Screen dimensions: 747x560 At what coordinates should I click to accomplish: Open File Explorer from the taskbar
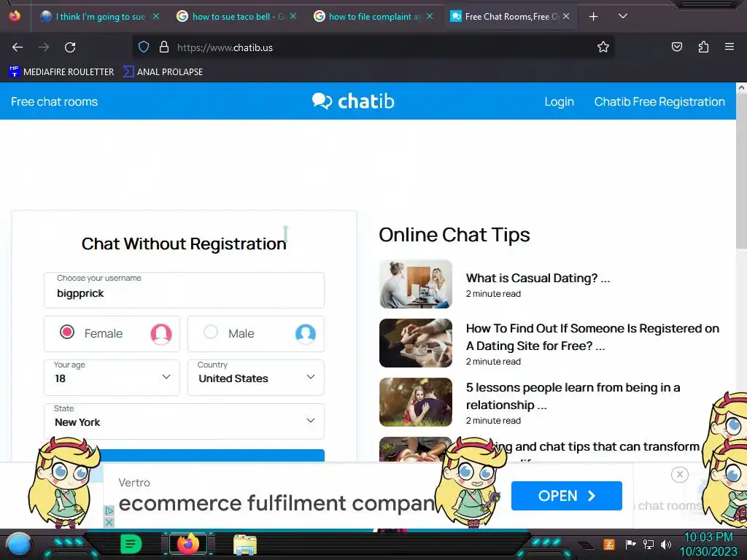(x=245, y=544)
